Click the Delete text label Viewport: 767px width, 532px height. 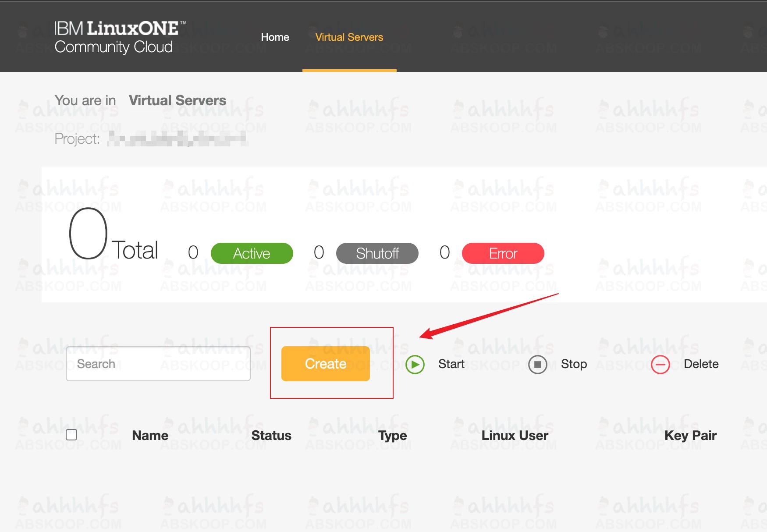coord(701,364)
